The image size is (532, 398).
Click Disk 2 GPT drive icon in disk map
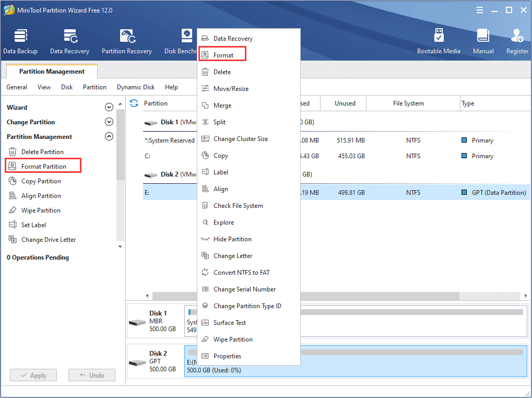coord(137,362)
